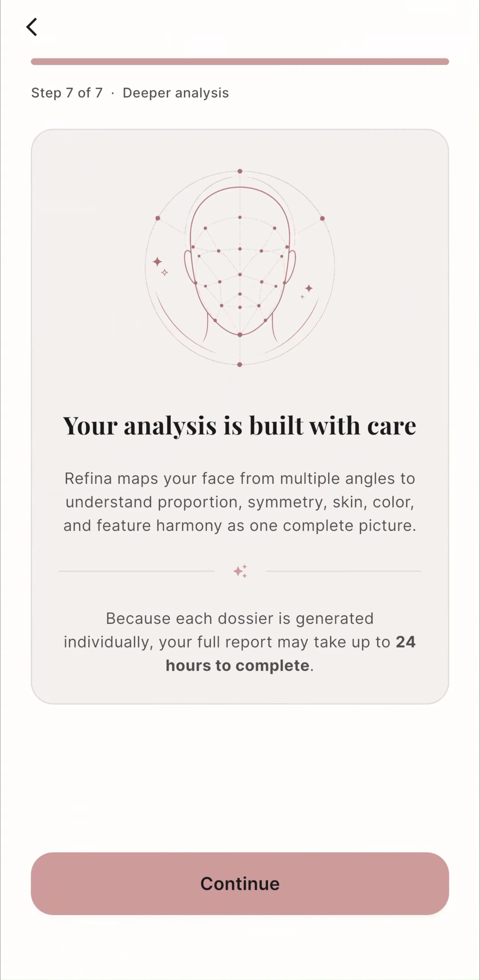
Task: Tap the chin point on face outline
Action: 240,335
